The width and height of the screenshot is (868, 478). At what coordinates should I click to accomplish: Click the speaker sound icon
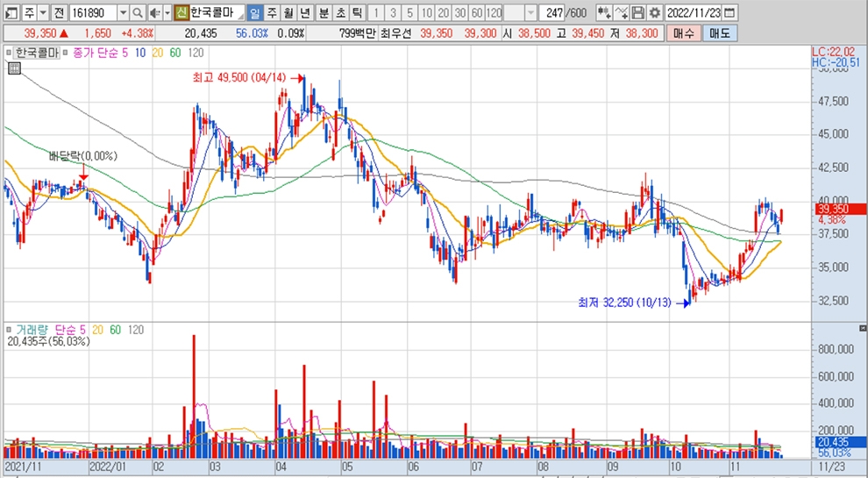153,13
